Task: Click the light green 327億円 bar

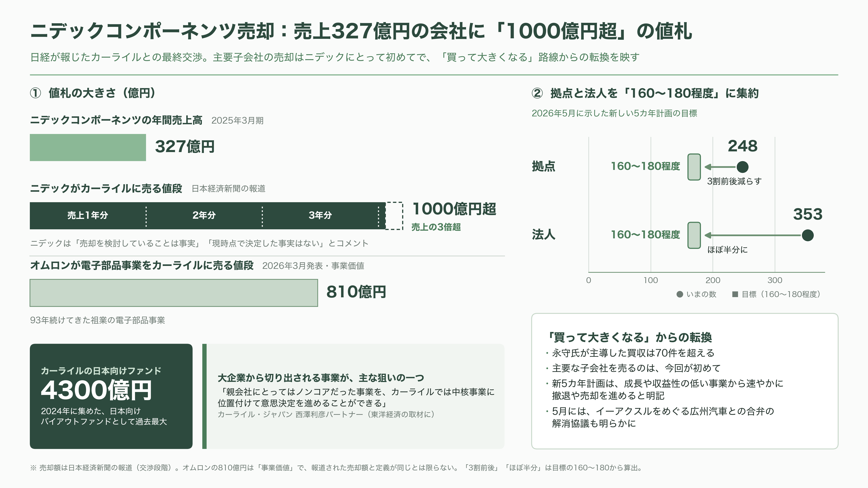Action: tap(88, 148)
